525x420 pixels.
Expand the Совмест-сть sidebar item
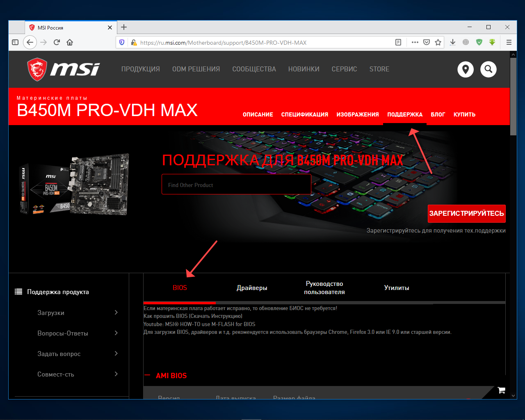coord(78,374)
